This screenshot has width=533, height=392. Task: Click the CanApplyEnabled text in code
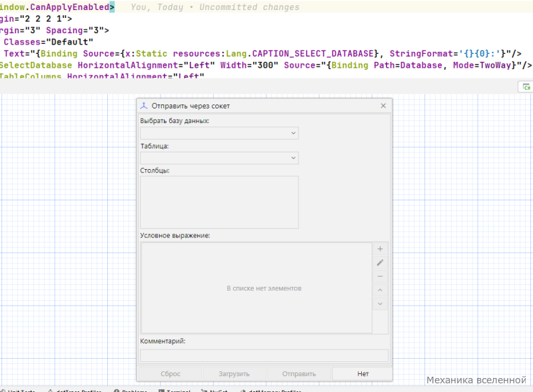(x=69, y=7)
